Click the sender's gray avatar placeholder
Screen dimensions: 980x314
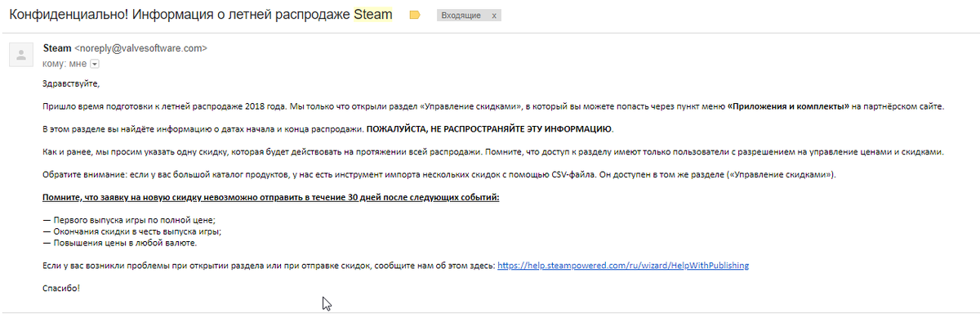(19, 54)
